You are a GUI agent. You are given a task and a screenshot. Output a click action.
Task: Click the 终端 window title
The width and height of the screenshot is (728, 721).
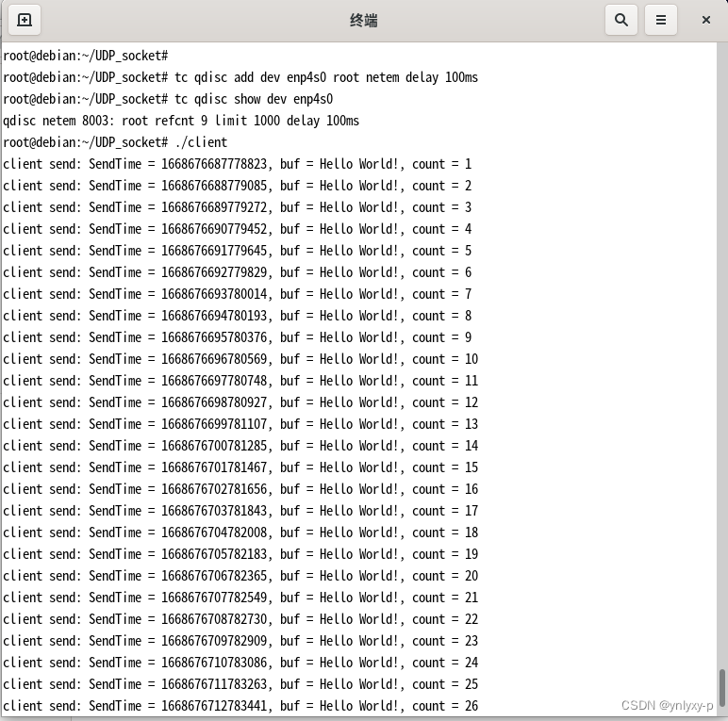[x=364, y=21]
